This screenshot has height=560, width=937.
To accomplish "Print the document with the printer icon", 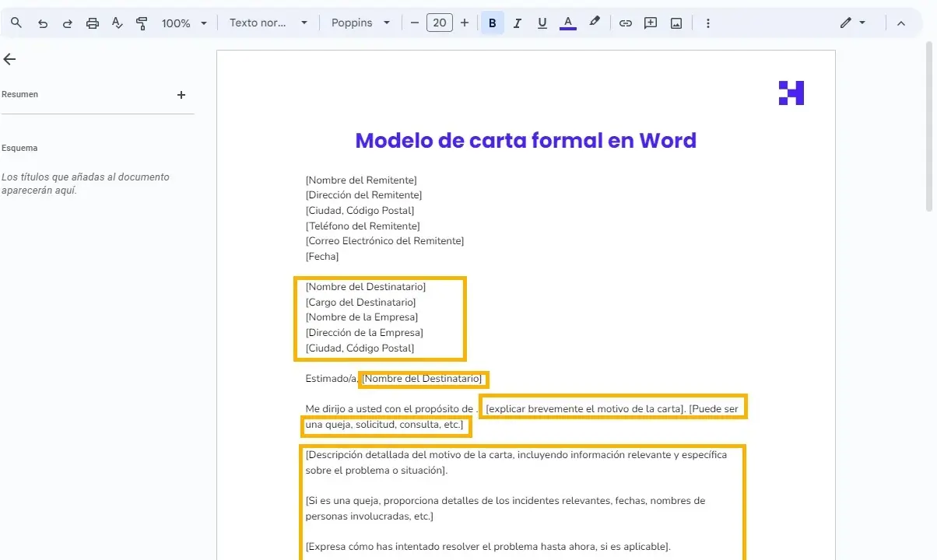I will pos(93,23).
